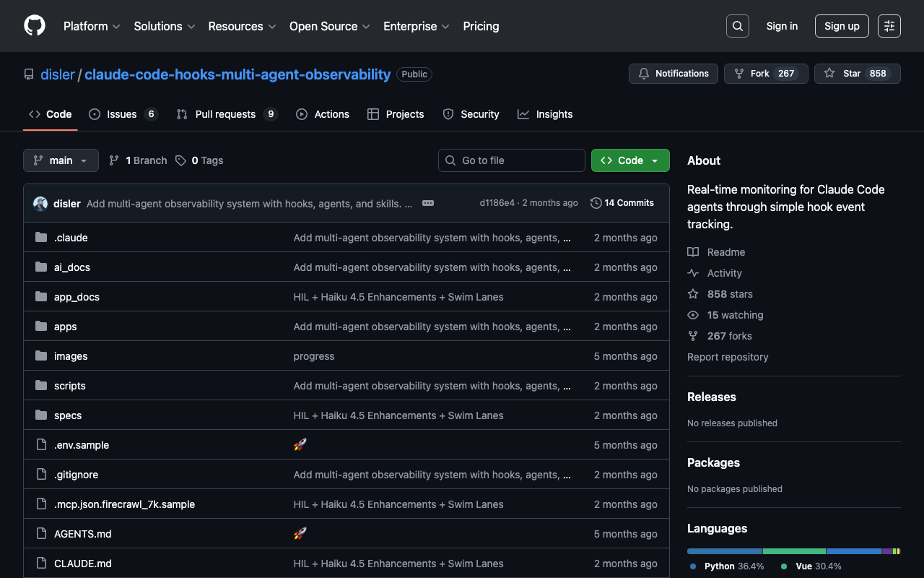The height and width of the screenshot is (578, 924).
Task: Switch to the Pull requests tab
Action: pos(226,114)
